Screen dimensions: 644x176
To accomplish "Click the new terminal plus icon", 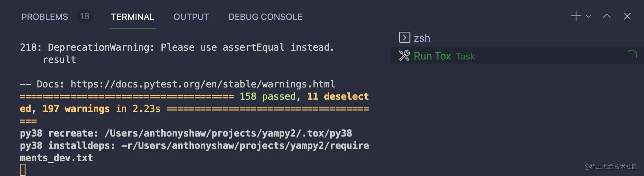I will point(576,16).
